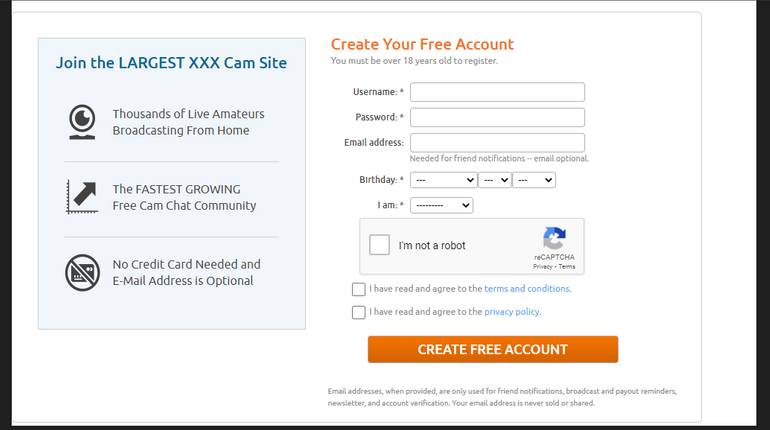The width and height of the screenshot is (770, 430).
Task: Open the terms and conditions link
Action: pos(527,289)
